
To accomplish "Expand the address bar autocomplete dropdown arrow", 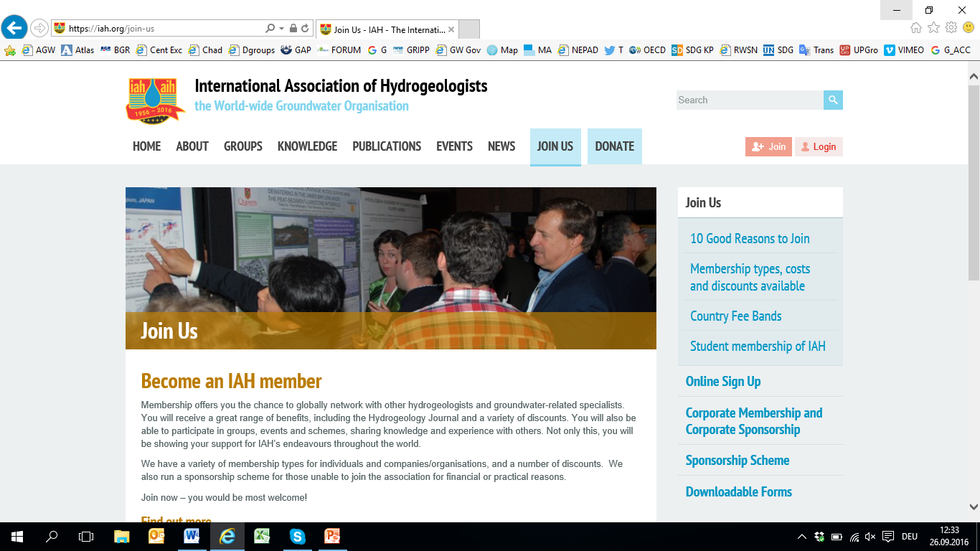I will coord(281,29).
